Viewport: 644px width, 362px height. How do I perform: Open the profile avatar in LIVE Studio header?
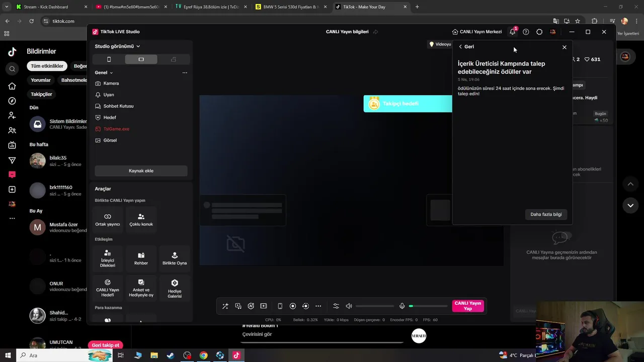[x=553, y=32]
